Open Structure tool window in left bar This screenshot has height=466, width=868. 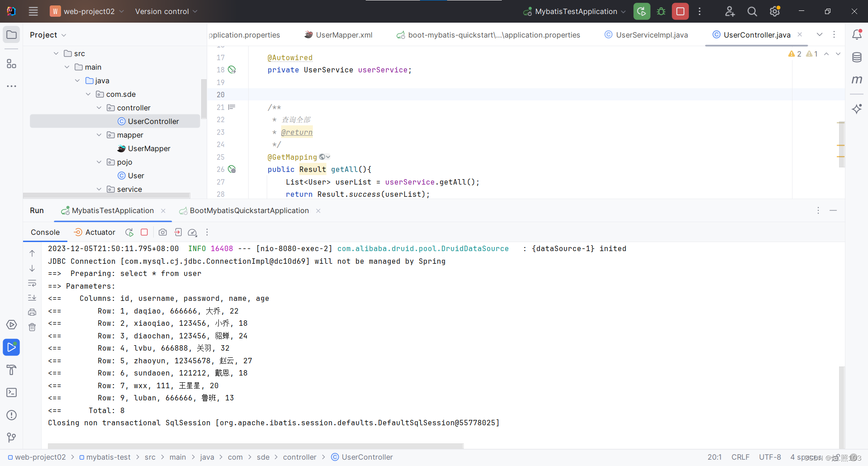point(11,64)
